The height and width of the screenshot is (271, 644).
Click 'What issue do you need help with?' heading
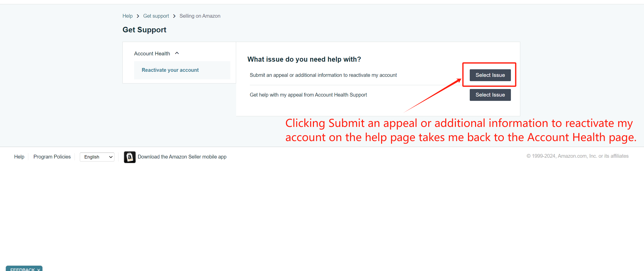[x=304, y=59]
